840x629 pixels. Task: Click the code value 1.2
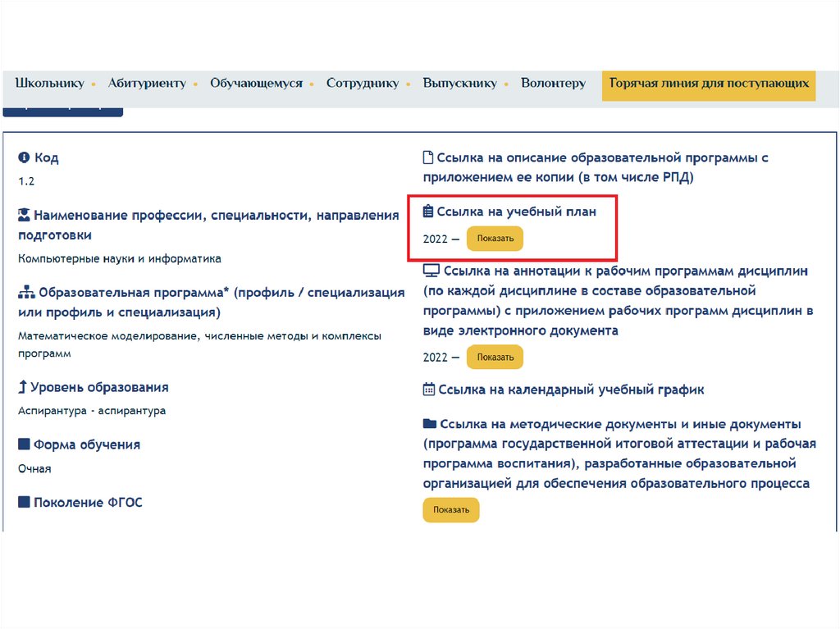tap(26, 181)
